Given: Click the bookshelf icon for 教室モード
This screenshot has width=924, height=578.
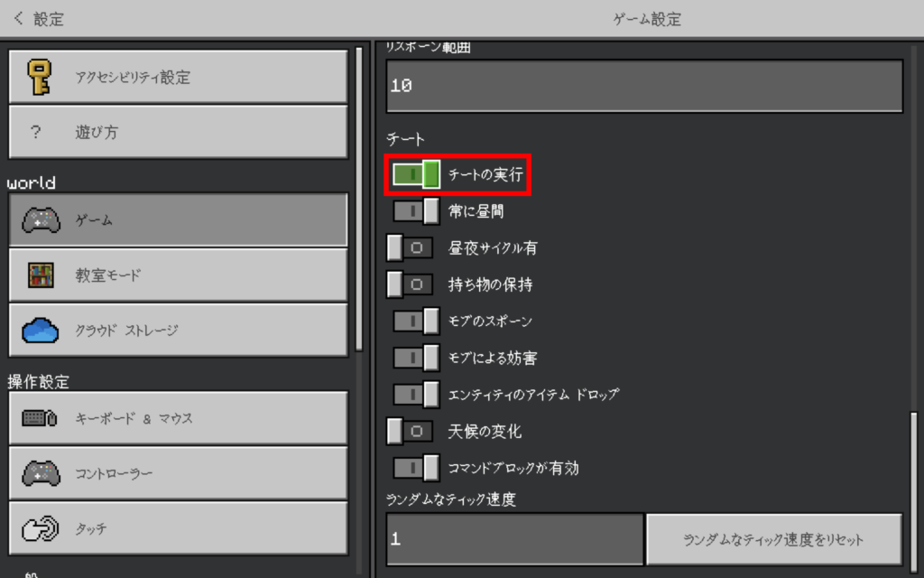Looking at the screenshot, I should [x=40, y=275].
